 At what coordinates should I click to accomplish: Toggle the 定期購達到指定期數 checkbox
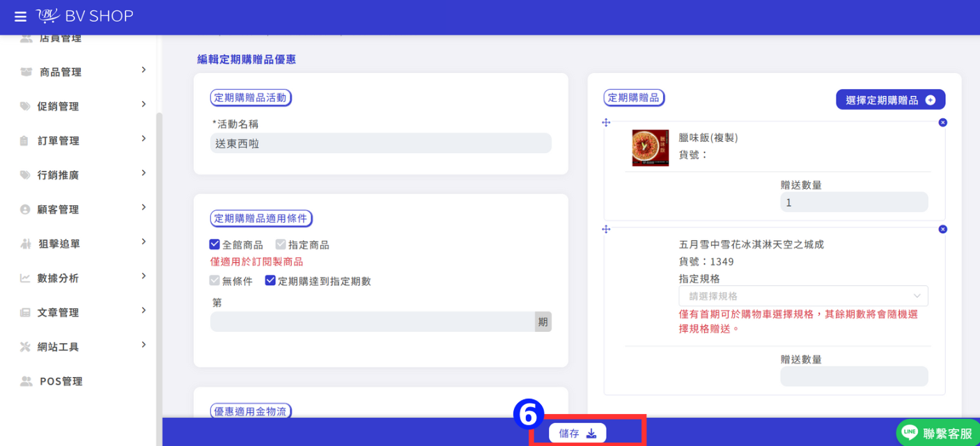coord(270,281)
